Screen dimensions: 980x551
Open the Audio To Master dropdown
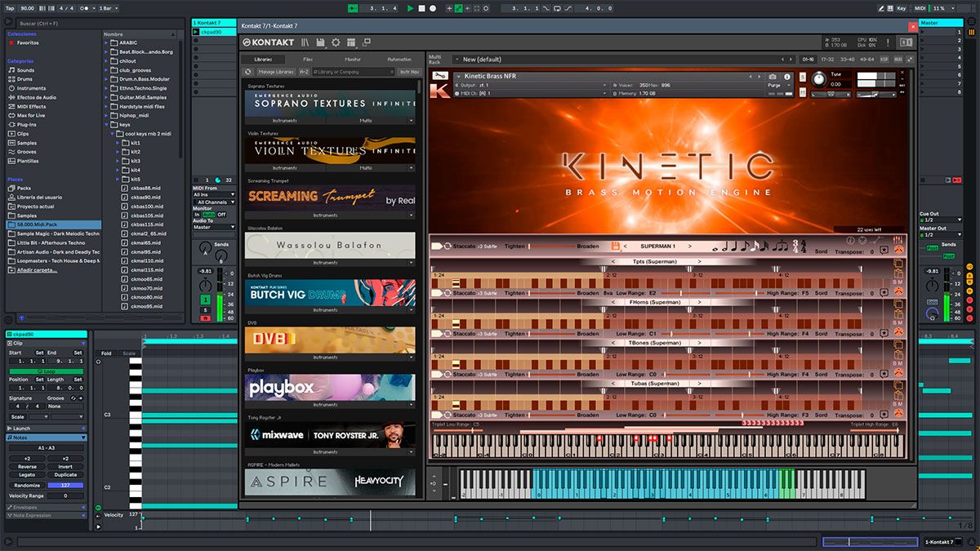tap(213, 227)
